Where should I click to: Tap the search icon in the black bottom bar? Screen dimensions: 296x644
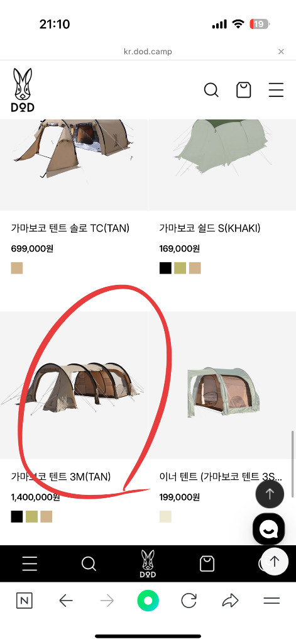coord(89,563)
